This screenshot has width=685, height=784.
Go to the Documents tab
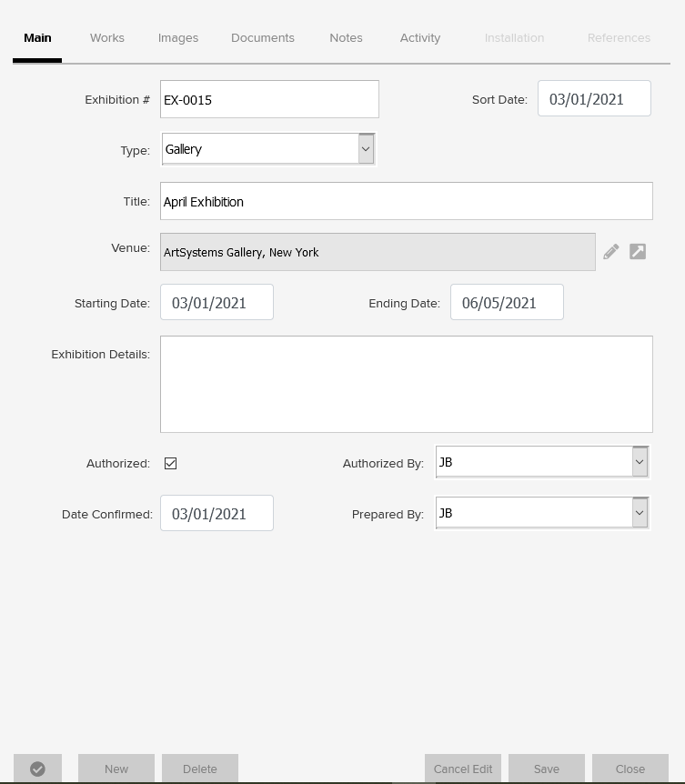(x=263, y=38)
